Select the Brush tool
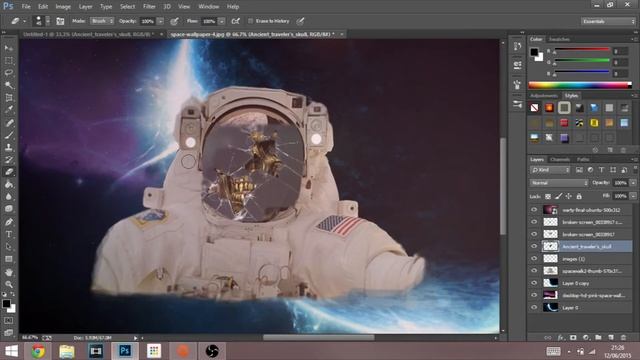This screenshot has height=360, width=640. tap(9, 135)
